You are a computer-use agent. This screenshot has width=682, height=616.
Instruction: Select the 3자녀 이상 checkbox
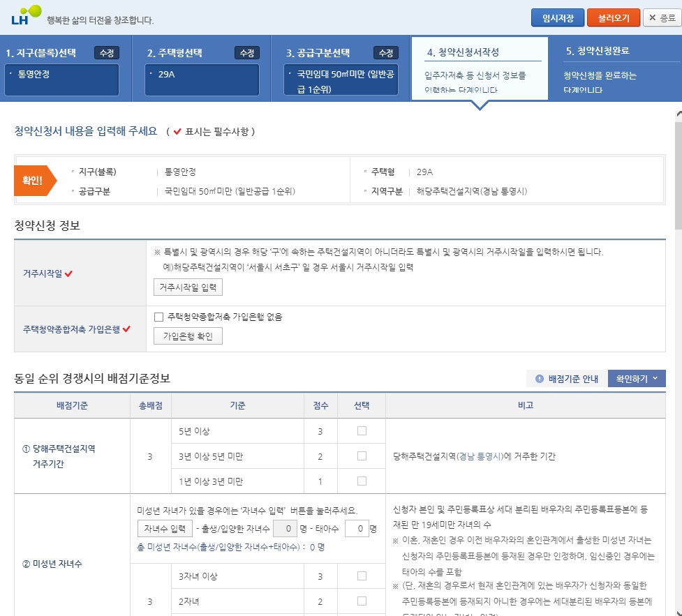(x=361, y=576)
